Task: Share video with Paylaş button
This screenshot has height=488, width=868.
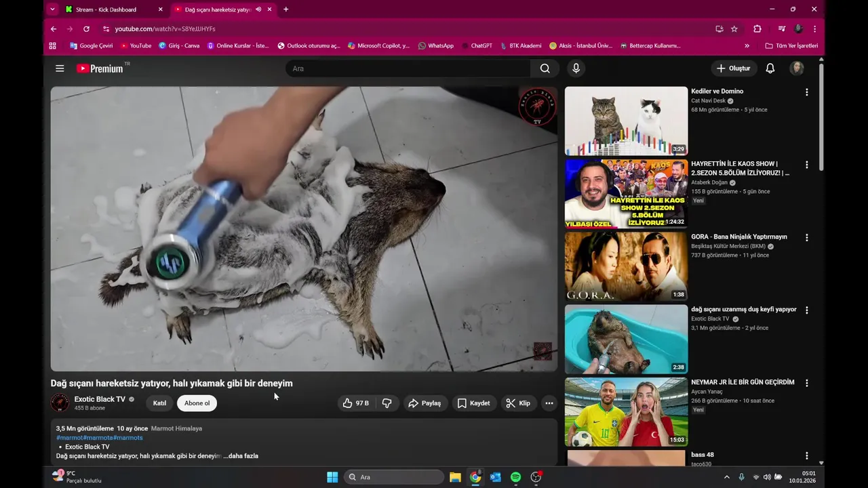Action: coord(425,403)
